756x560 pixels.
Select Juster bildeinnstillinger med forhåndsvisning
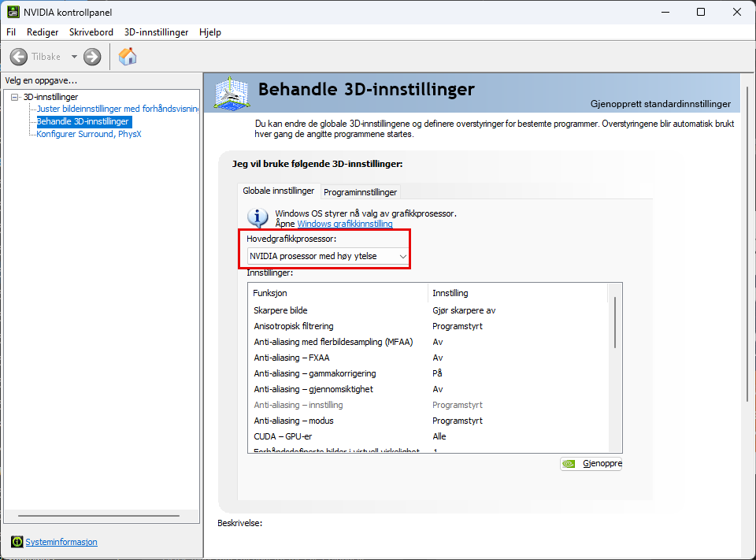(x=117, y=109)
